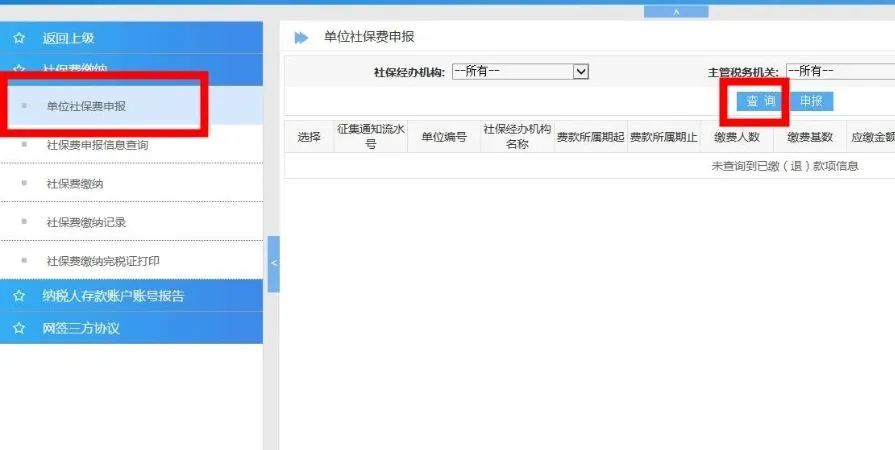Screen dimensions: 895x450
Task: Click the star icon beside 网签三方协议
Action: tap(19, 328)
